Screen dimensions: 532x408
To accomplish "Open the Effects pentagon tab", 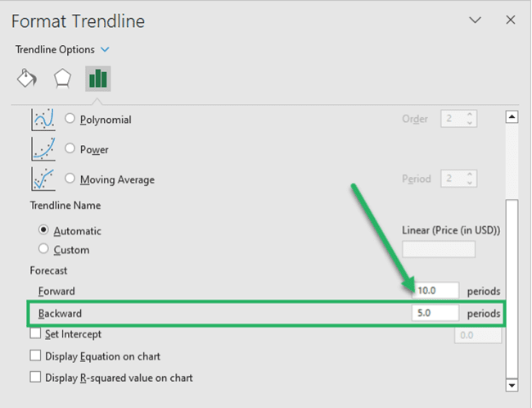I will pyautogui.click(x=62, y=79).
